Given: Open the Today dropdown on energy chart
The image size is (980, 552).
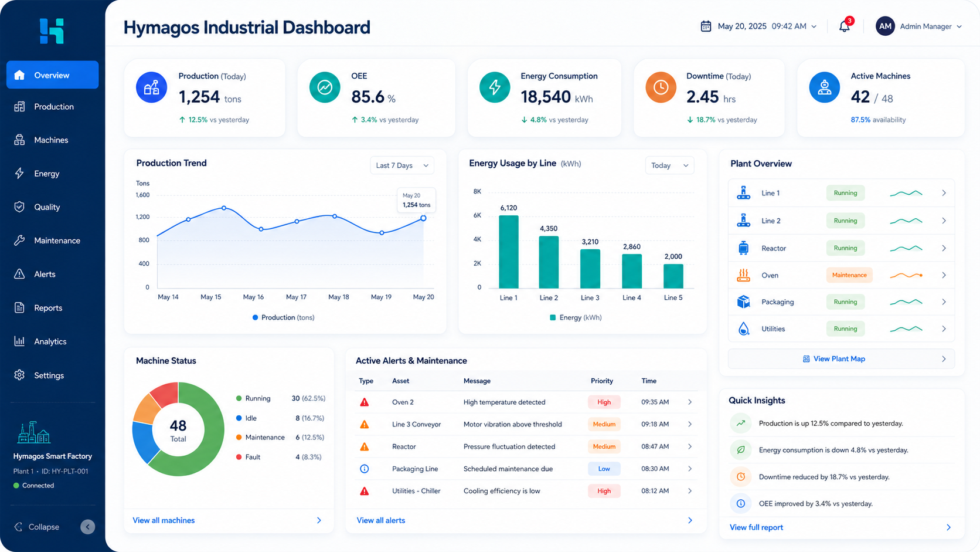Looking at the screenshot, I should click(x=669, y=165).
